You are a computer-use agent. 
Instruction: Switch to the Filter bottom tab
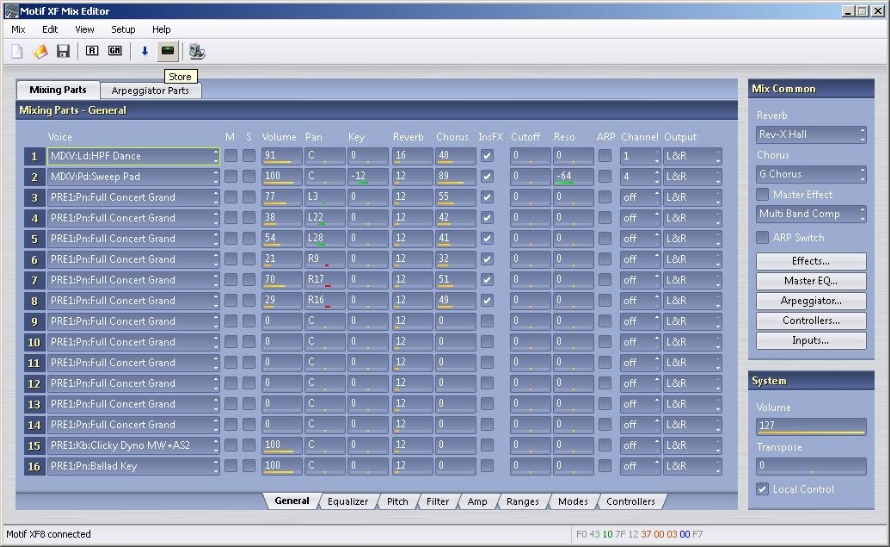pos(438,502)
